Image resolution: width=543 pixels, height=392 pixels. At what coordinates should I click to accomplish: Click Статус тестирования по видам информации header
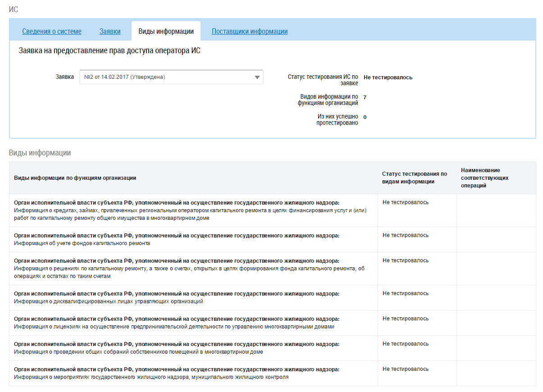[x=415, y=178]
